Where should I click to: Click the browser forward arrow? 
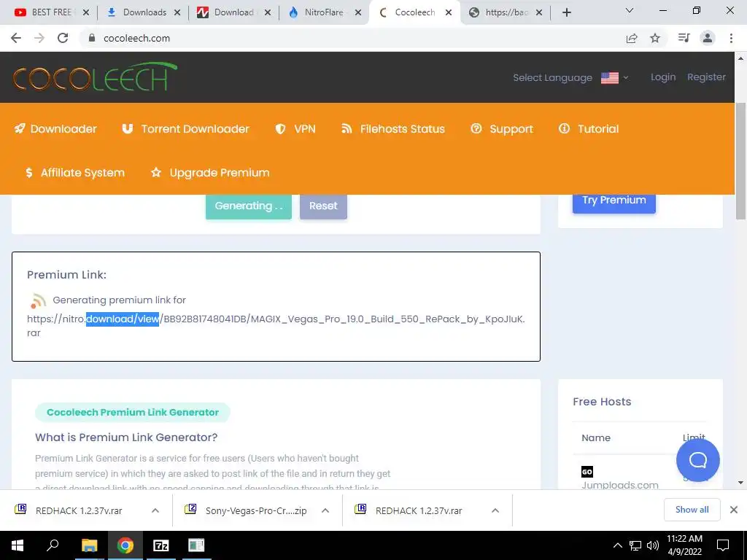coord(39,38)
